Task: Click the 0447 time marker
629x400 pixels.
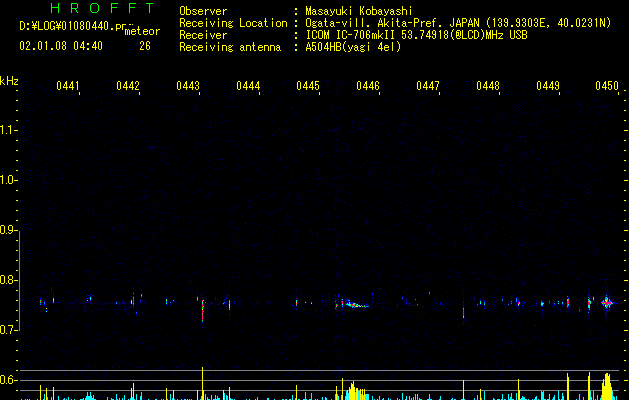Action: pos(428,86)
